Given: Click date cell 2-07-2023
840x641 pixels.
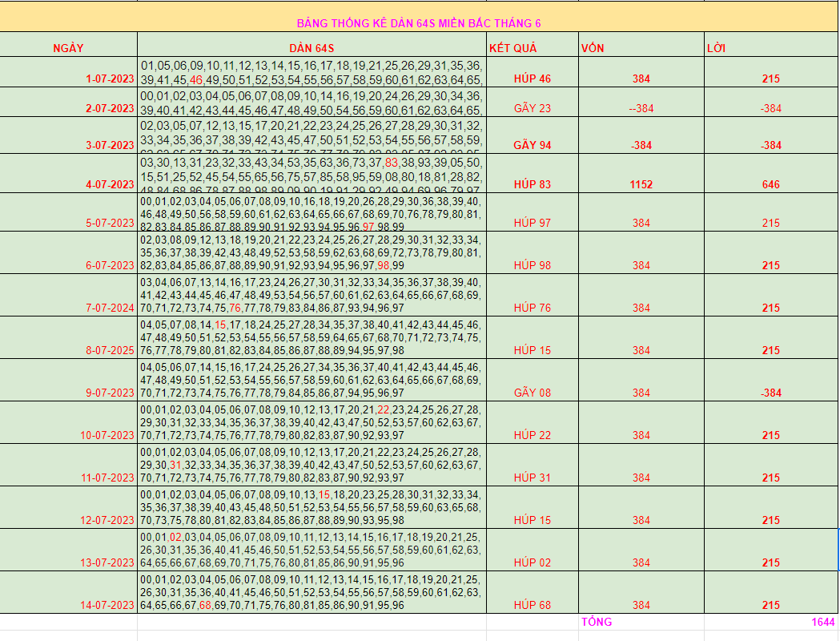Looking at the screenshot, I should point(69,102).
